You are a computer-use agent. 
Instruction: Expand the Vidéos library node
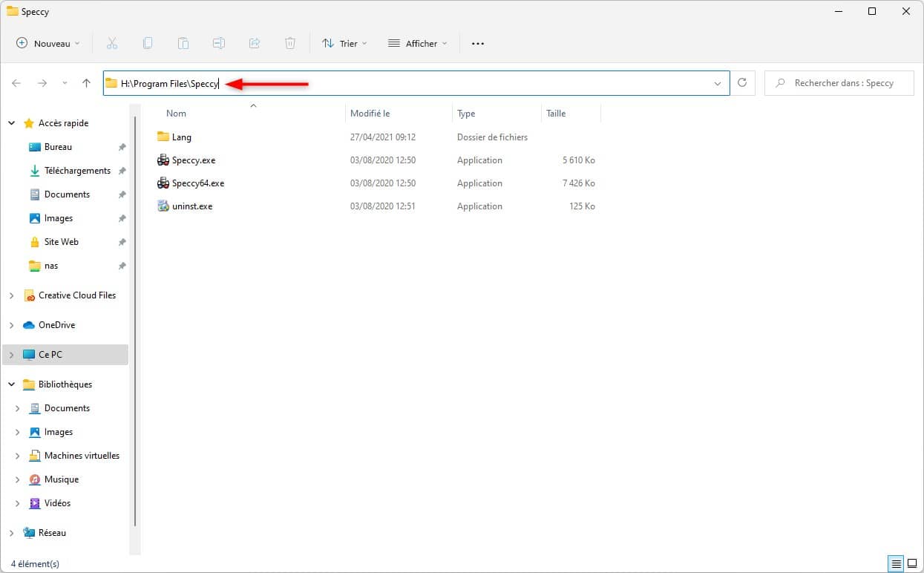pyautogui.click(x=18, y=503)
